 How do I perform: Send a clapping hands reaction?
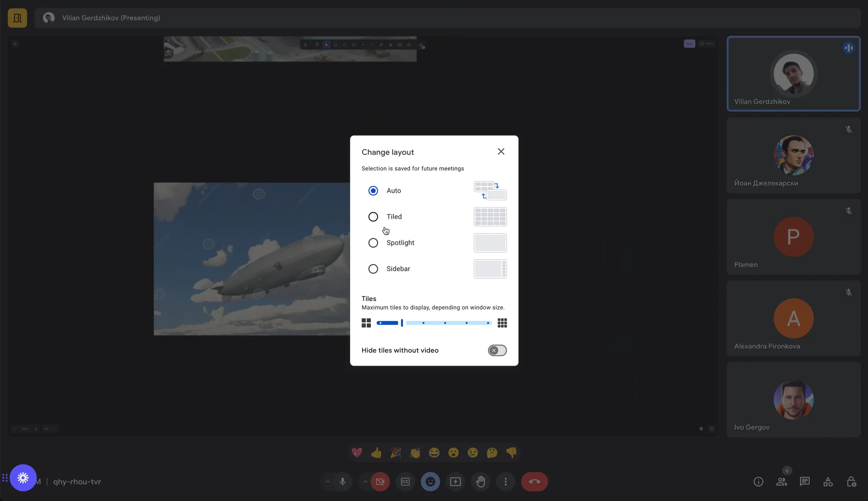pos(415,453)
